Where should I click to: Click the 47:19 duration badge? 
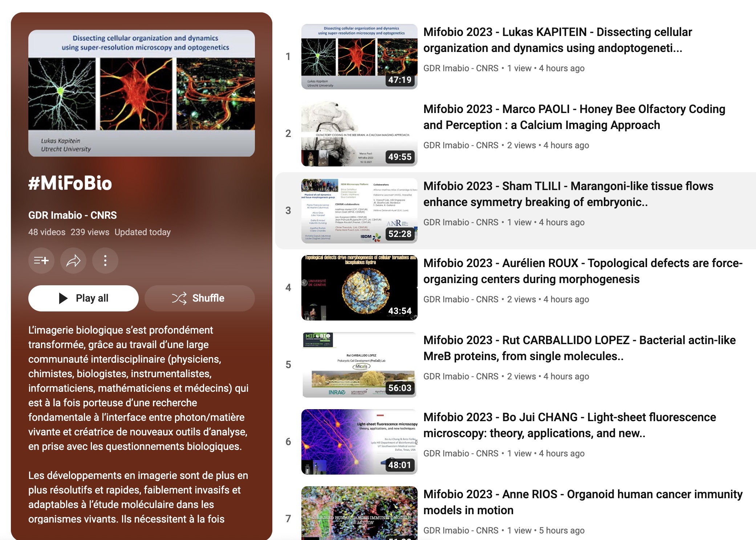(x=400, y=80)
